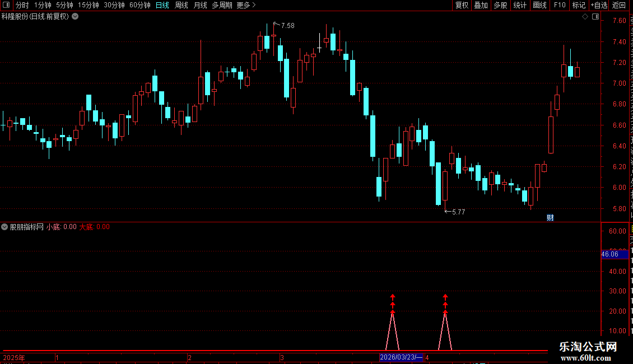Open F10 company info
This screenshot has width=633, height=364.
tap(560, 5)
